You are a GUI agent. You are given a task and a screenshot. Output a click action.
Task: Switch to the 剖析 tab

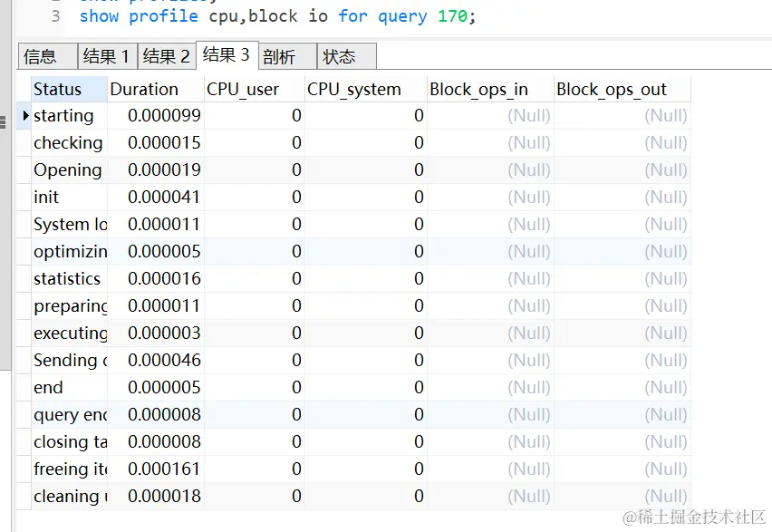coord(287,56)
